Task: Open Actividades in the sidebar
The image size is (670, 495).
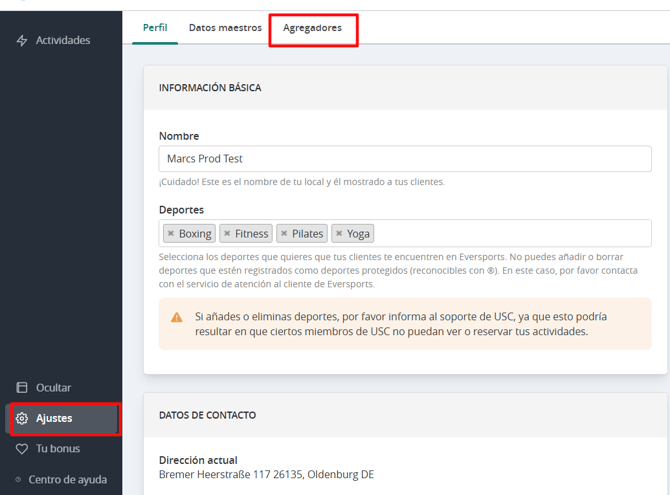Action: 63,40
